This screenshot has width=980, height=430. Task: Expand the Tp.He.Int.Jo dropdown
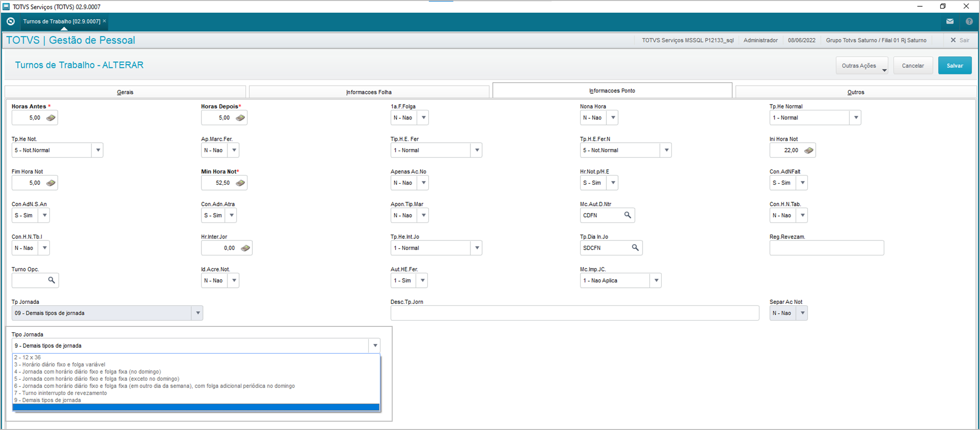coord(477,248)
